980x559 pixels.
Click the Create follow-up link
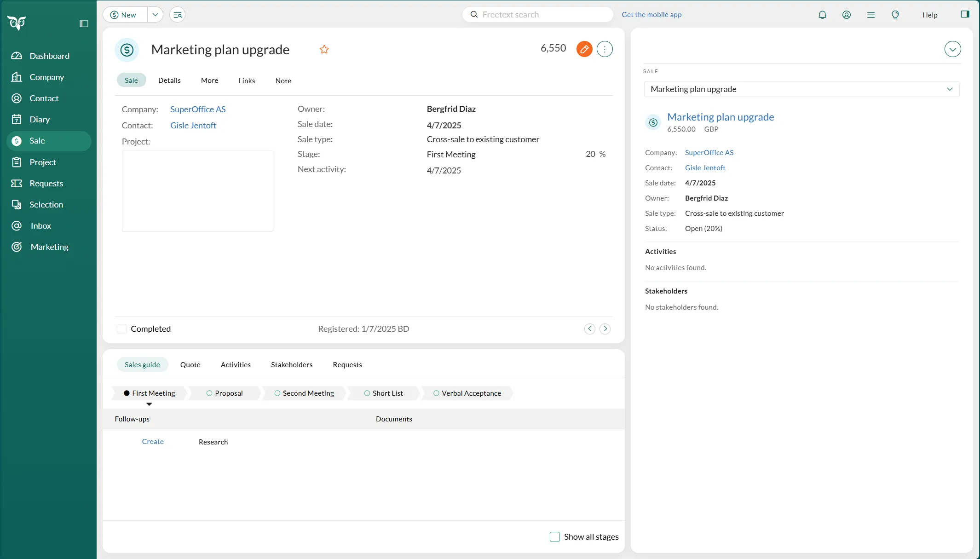(x=153, y=442)
